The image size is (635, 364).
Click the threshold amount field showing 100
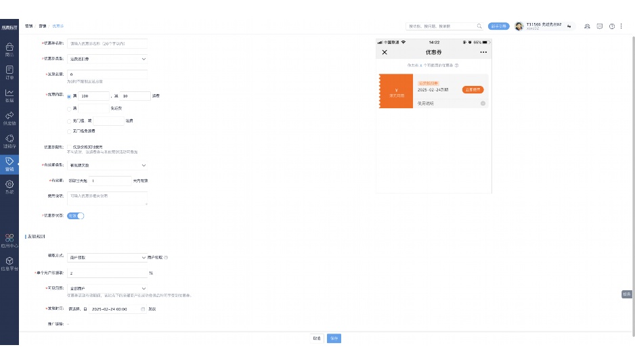pyautogui.click(x=93, y=96)
